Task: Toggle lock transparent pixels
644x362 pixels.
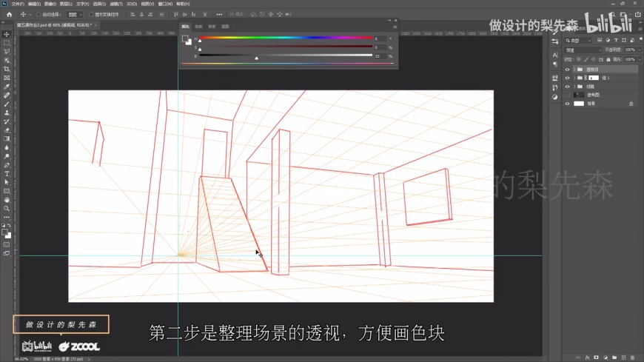Action: [x=578, y=59]
